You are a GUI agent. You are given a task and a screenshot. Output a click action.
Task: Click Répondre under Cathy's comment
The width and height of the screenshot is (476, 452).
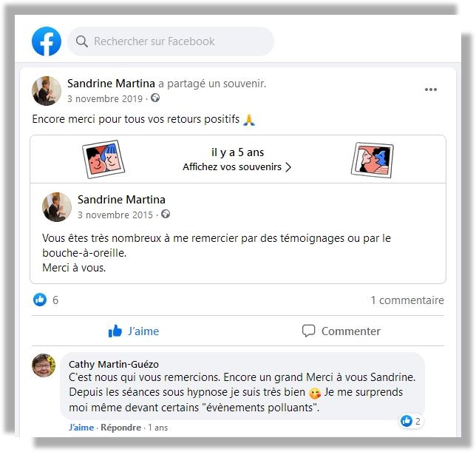pos(120,428)
